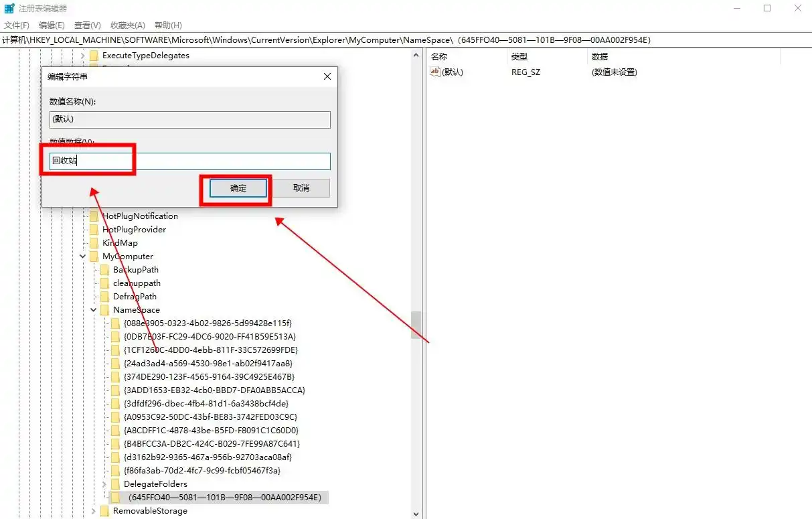Click the DefragPath folder icon
The height and width of the screenshot is (519, 812).
pos(104,297)
